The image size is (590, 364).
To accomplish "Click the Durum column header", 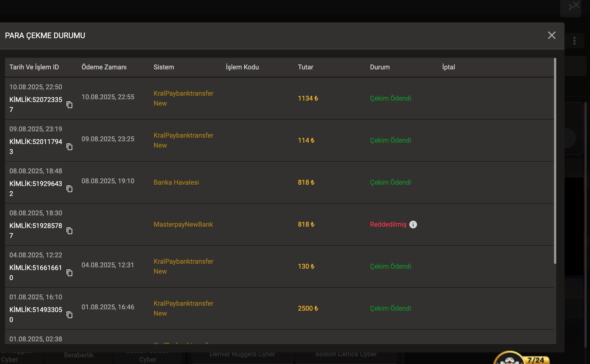I will [380, 67].
